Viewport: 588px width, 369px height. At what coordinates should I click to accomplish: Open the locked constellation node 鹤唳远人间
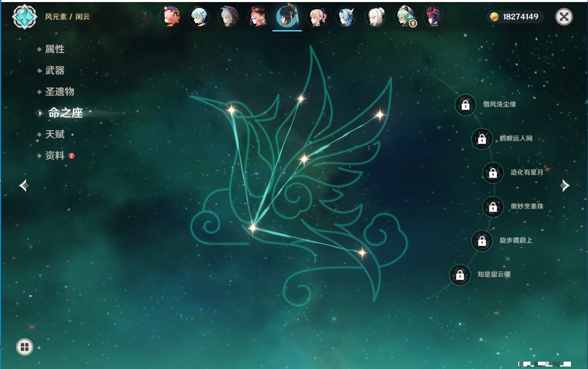[x=482, y=139]
